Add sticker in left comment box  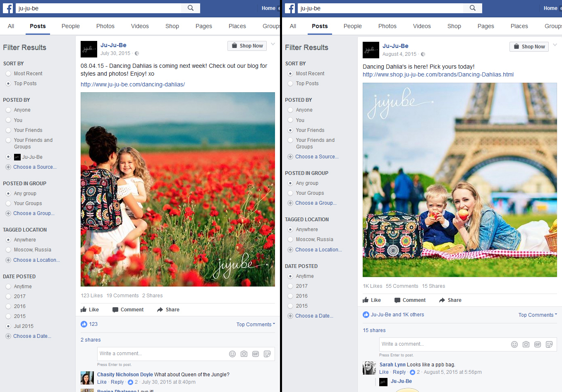coord(267,354)
